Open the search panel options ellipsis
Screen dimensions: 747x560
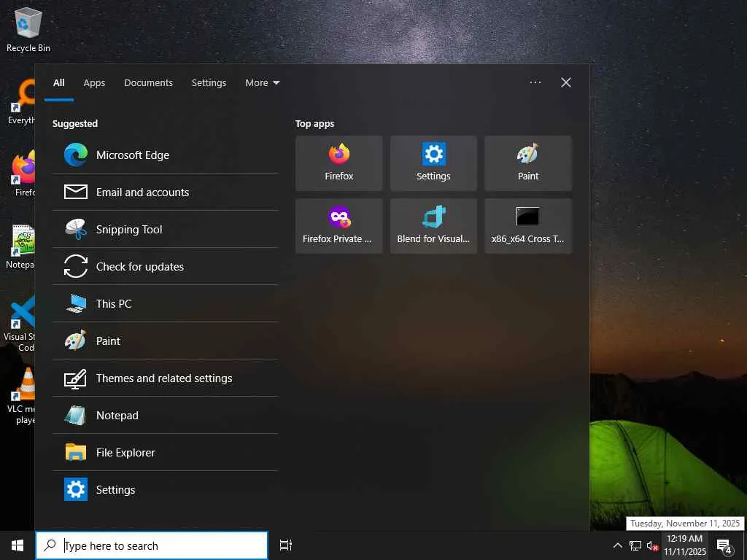(535, 82)
